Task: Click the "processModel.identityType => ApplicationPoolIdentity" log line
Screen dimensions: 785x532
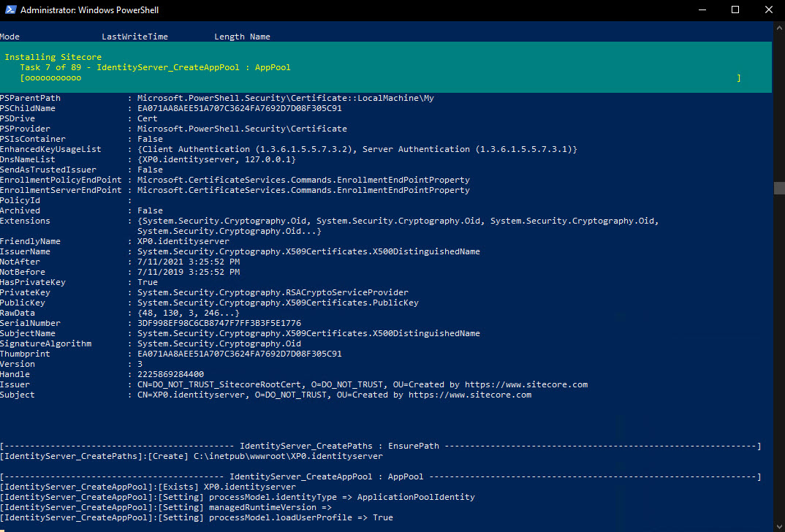Action: point(238,498)
